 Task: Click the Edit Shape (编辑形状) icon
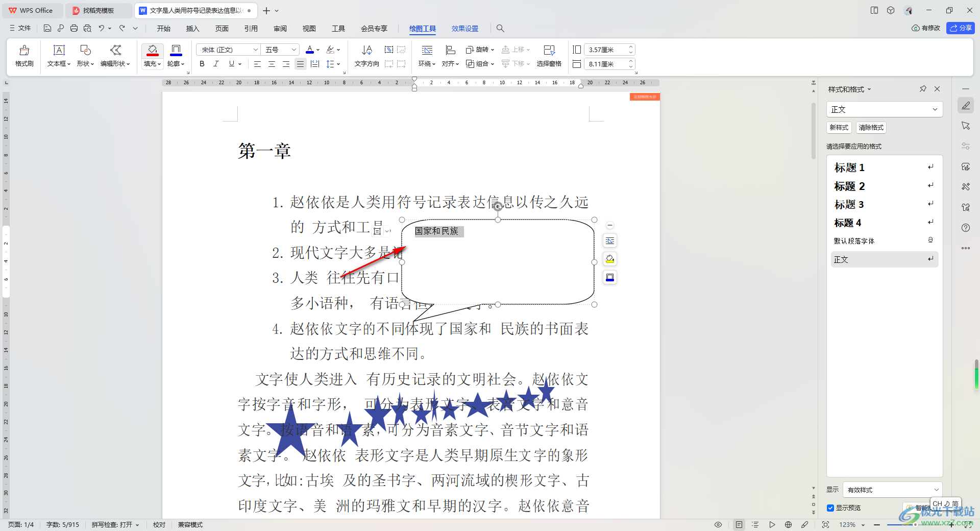[x=115, y=50]
